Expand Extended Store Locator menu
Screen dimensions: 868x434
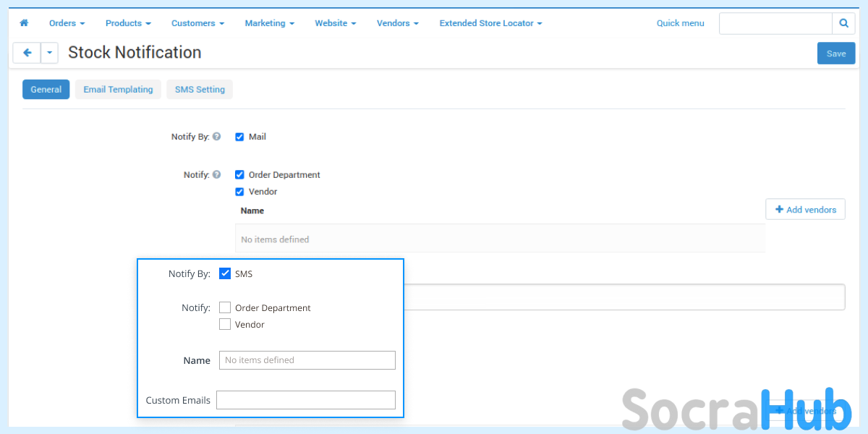tap(490, 23)
